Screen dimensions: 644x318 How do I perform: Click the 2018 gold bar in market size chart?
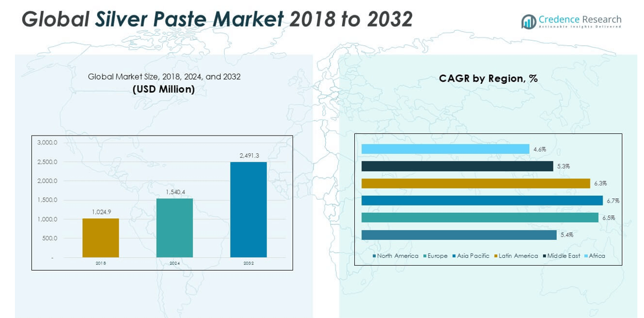tap(100, 238)
